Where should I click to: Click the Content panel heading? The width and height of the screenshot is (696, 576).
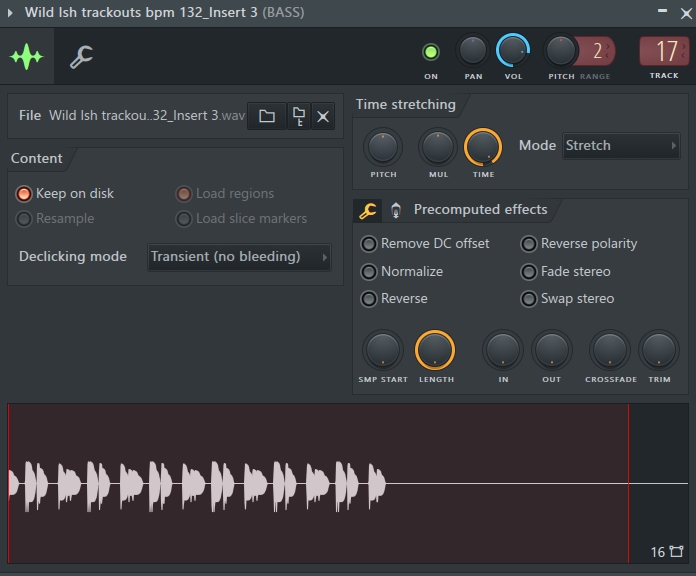tap(37, 158)
